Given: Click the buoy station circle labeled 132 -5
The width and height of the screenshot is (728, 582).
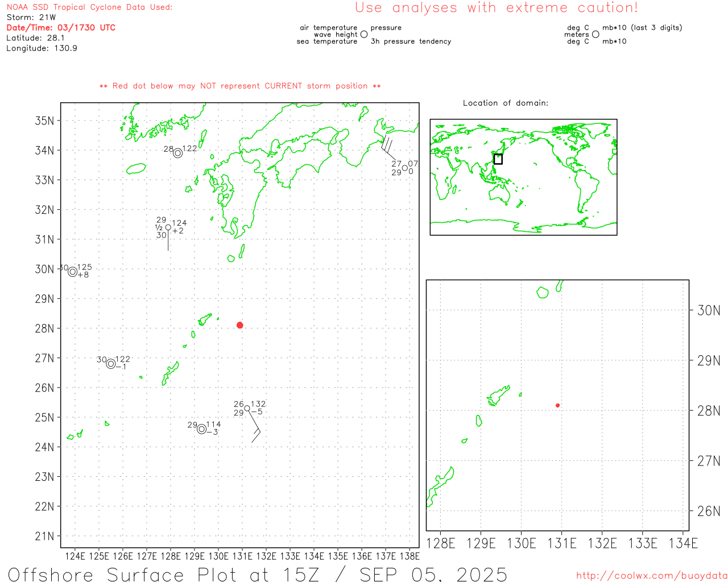Looking at the screenshot, I should [x=247, y=409].
